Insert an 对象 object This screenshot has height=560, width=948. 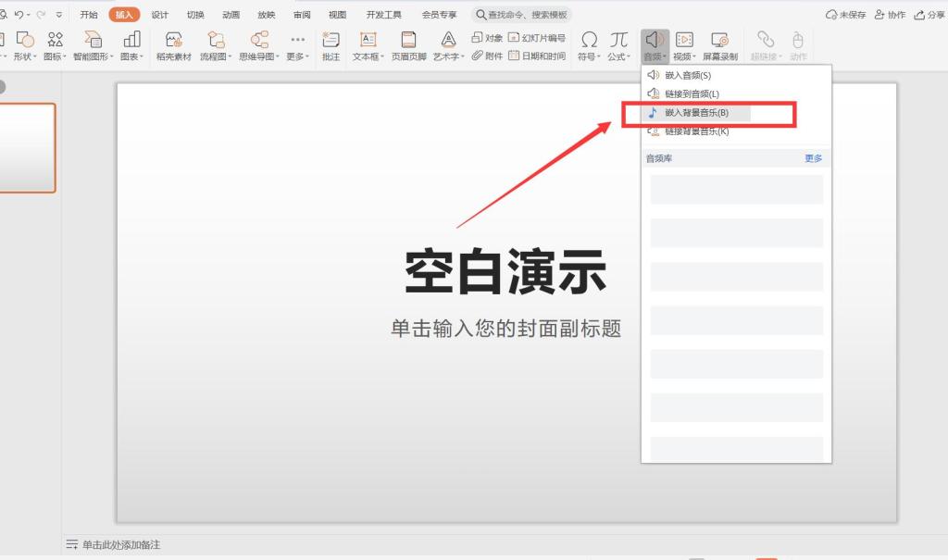(487, 38)
